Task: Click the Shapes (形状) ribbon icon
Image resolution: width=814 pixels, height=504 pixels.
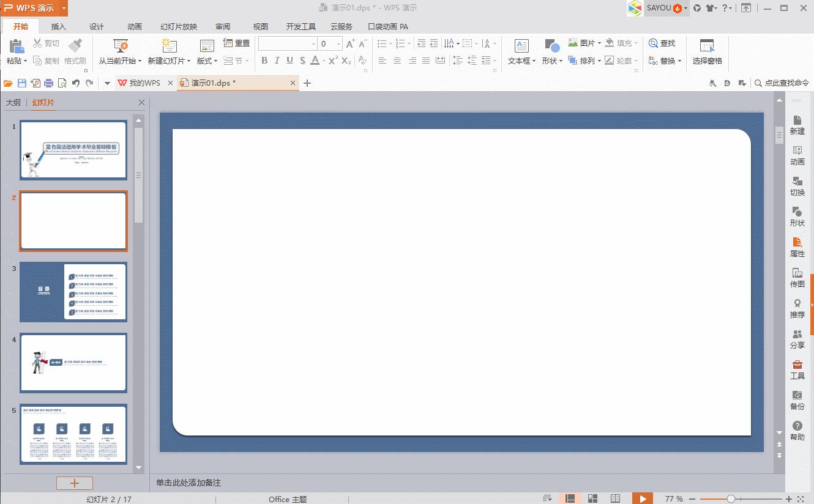Action: [552, 46]
